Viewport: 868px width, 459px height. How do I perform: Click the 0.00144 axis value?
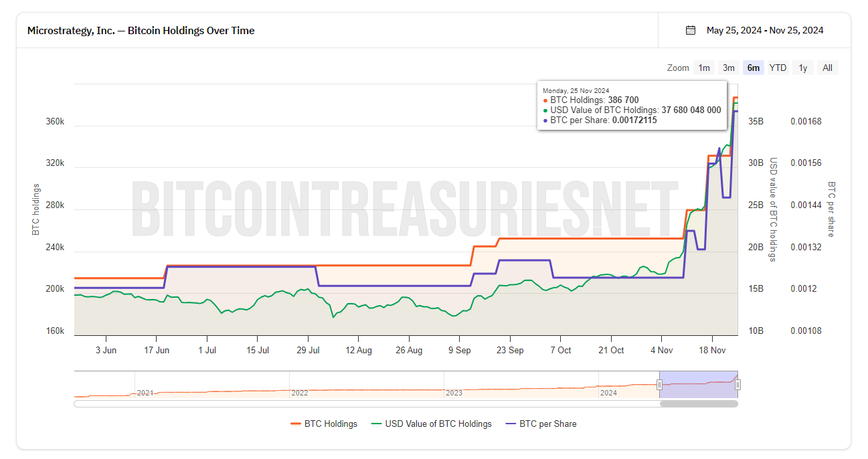[x=806, y=205]
